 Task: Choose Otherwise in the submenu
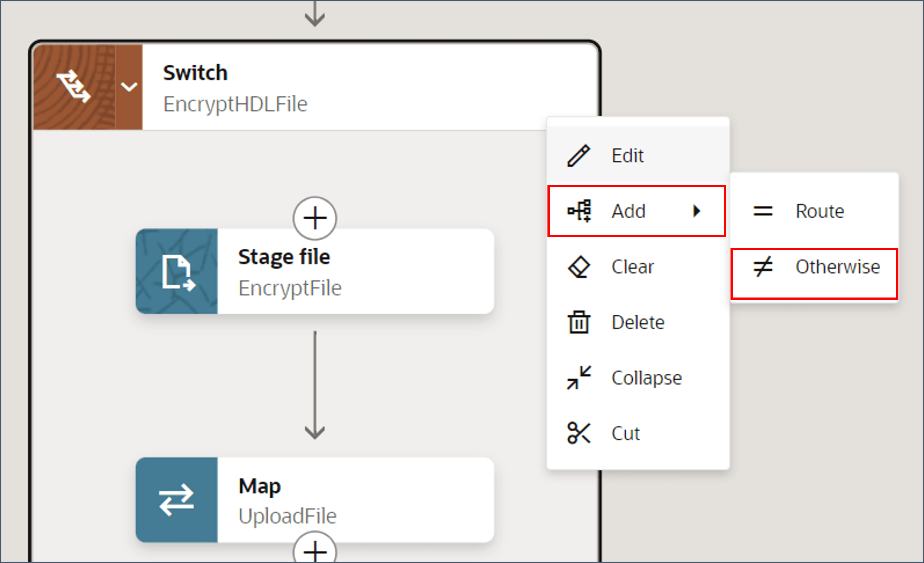click(814, 274)
